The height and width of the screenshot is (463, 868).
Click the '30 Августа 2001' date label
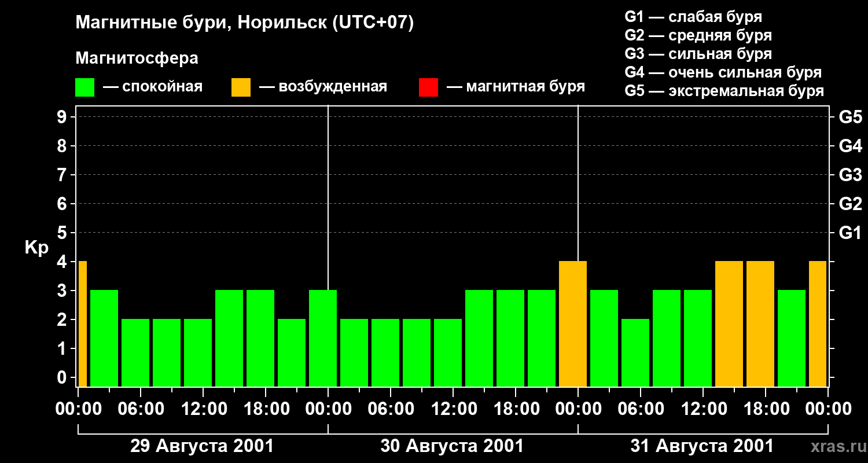coord(452,446)
